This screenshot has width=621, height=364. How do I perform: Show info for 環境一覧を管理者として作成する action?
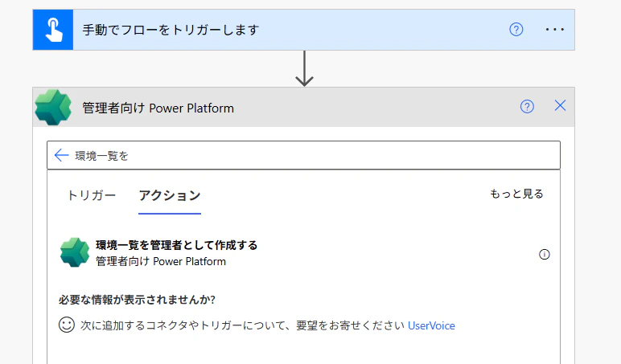point(545,255)
